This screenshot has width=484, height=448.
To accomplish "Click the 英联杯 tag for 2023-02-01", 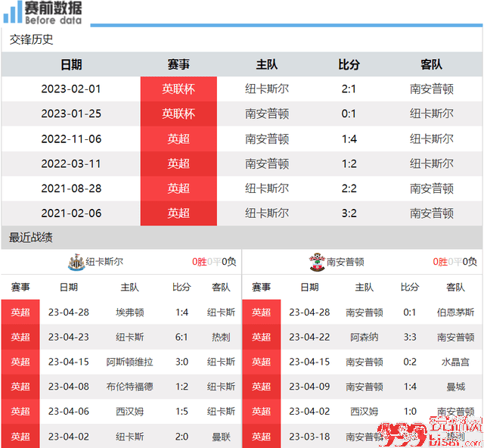I will [178, 89].
